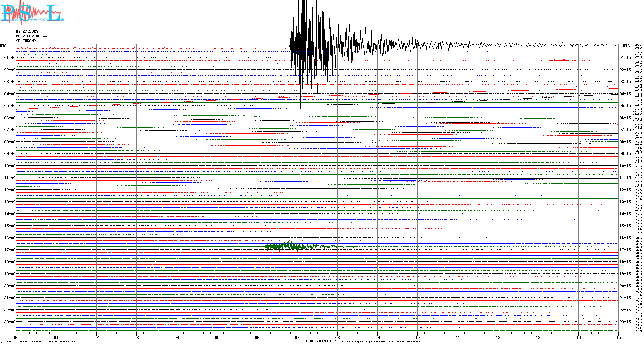This screenshot has width=644, height=346.
Task: Click the May27,2025 date label
Action: pos(27,31)
